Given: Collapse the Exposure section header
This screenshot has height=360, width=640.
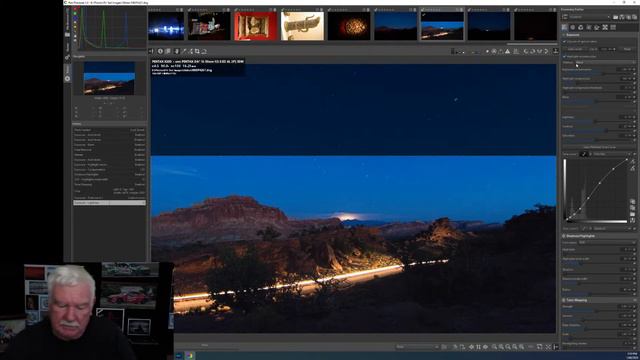Looking at the screenshot, I should 599,35.
